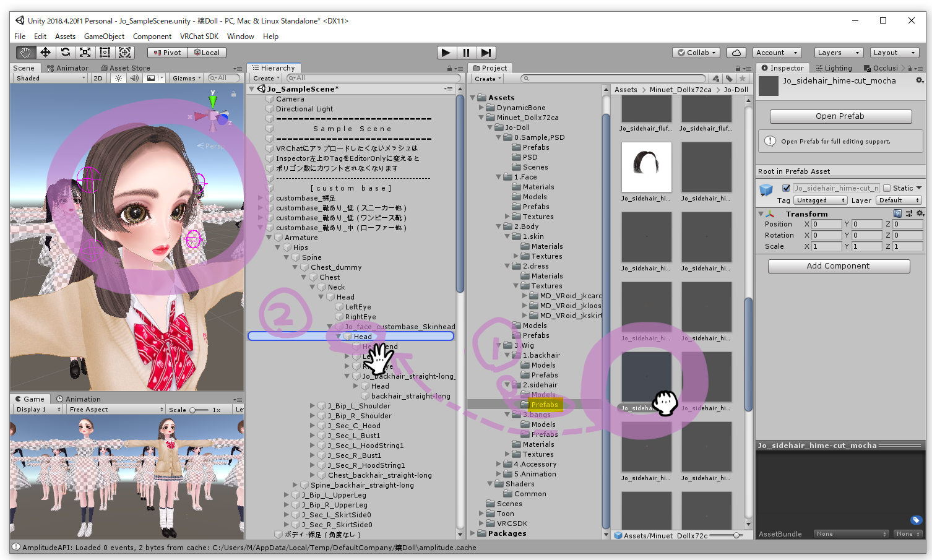
Task: Switch to the Asset Store tab
Action: tap(126, 68)
